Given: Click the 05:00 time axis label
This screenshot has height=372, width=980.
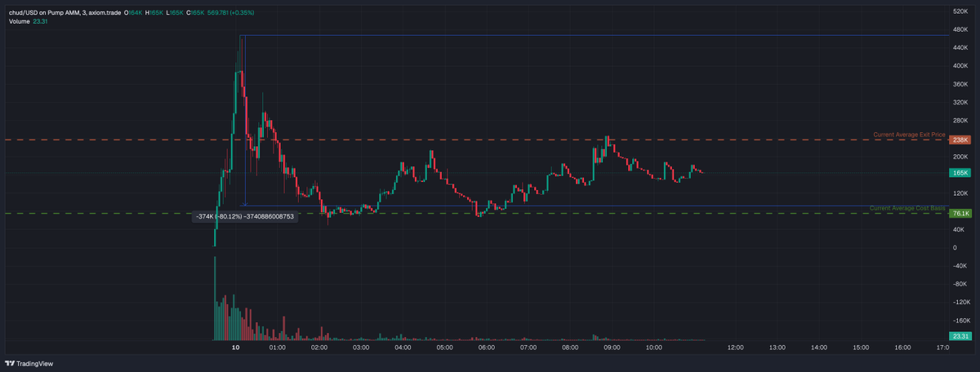Looking at the screenshot, I should [444, 348].
